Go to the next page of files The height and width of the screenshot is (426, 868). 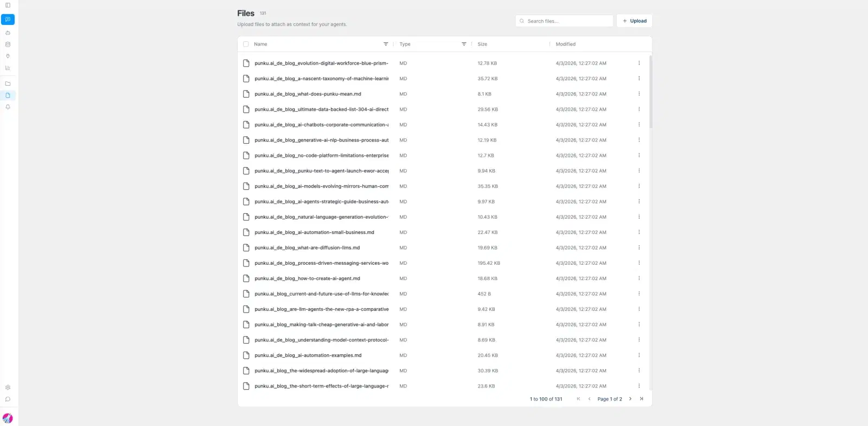click(x=630, y=399)
